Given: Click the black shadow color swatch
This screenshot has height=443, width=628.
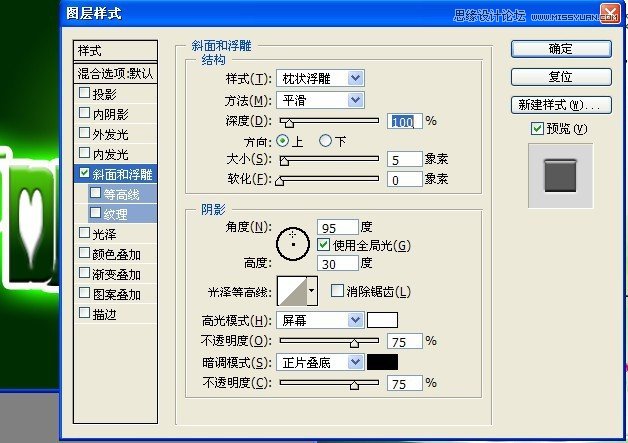Looking at the screenshot, I should click(382, 362).
